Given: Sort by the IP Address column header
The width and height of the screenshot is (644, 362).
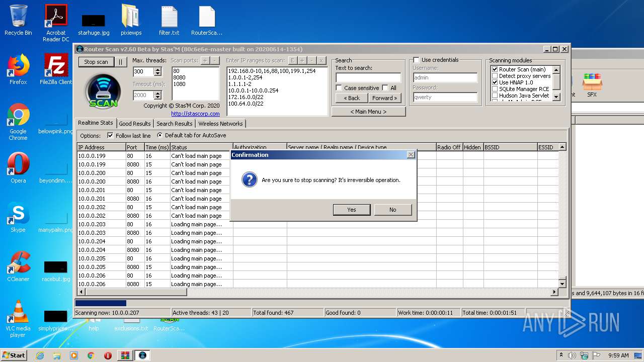Looking at the screenshot, I should [x=101, y=147].
